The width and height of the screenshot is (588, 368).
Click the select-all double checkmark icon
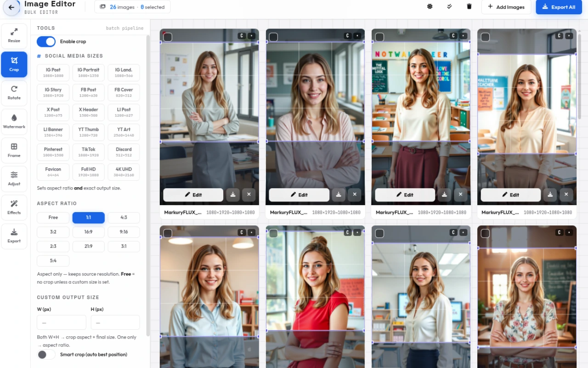(449, 7)
